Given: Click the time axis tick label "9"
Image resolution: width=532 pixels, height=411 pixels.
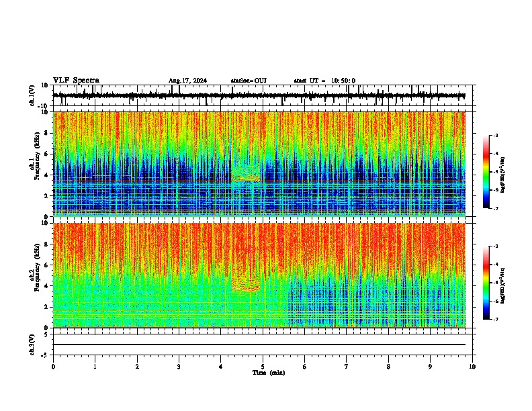Looking at the screenshot, I should click(x=430, y=367).
